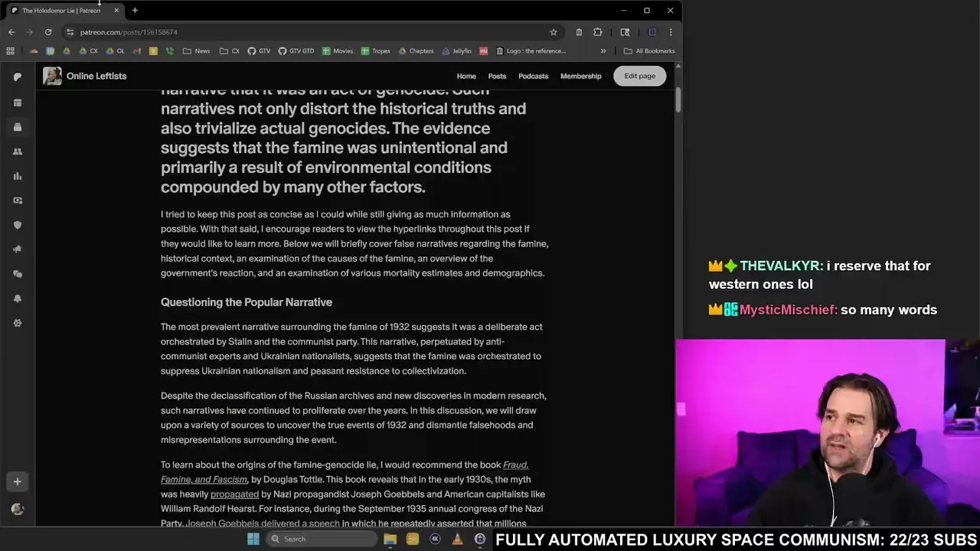
Task: Click the plus create button in sidebar
Action: [18, 481]
